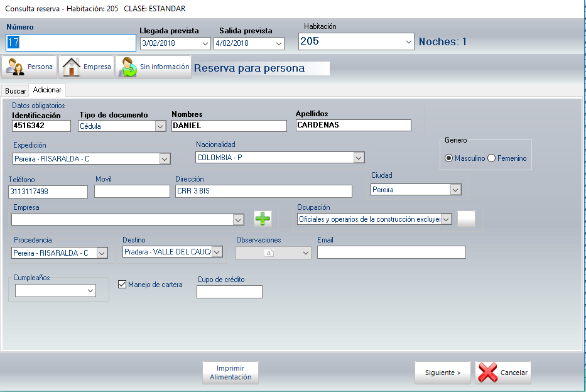The image size is (586, 392).
Task: Expand the Tipo de documento dropdown
Action: pos(160,126)
